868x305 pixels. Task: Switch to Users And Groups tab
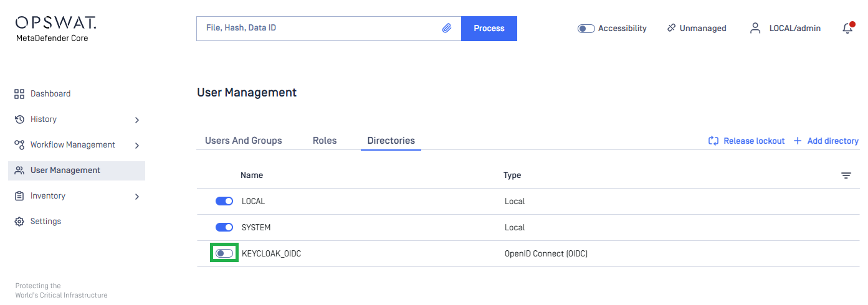pos(243,141)
